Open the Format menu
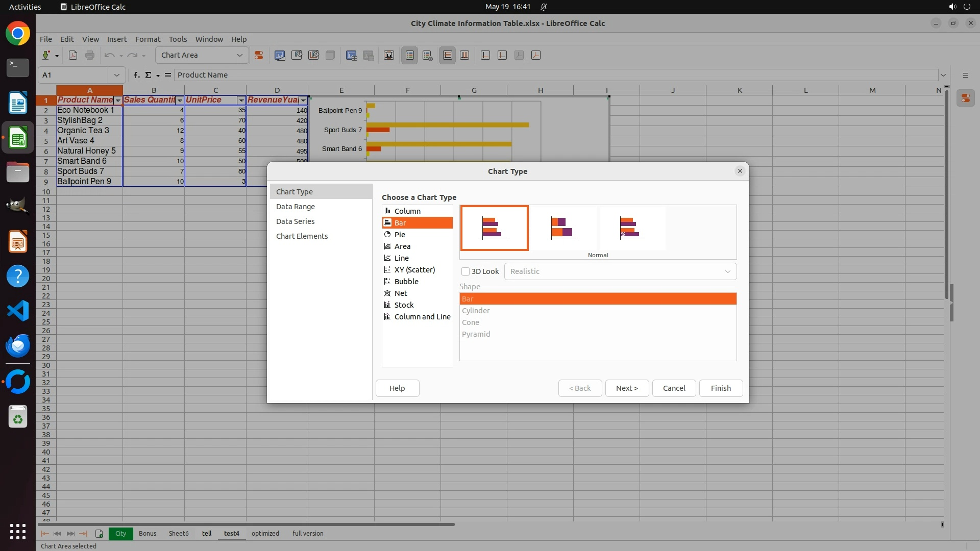 tap(148, 39)
